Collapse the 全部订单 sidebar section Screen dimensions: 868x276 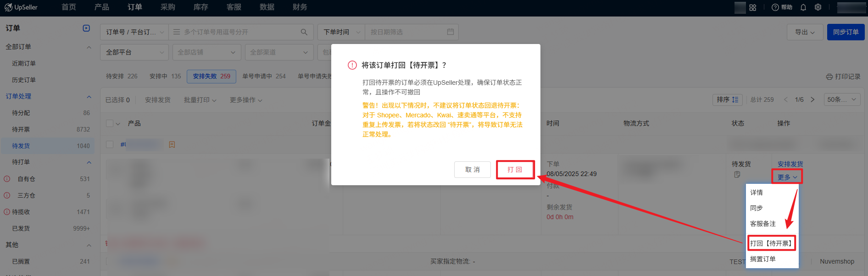point(89,47)
